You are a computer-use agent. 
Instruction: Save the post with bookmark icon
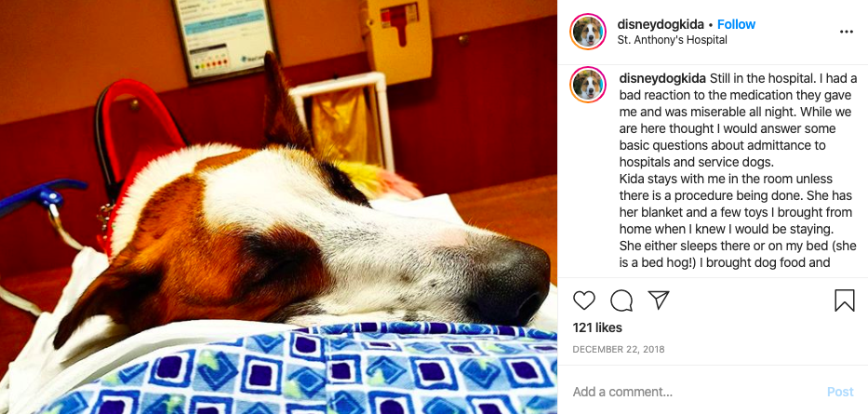click(844, 300)
